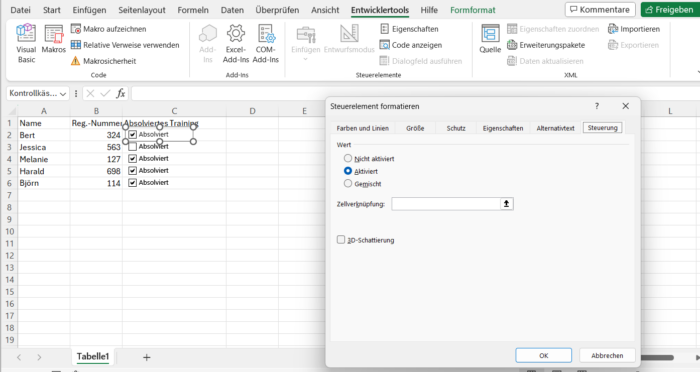Open the XML Quelle pane
Viewport: 700px width, 372px height.
[490, 39]
